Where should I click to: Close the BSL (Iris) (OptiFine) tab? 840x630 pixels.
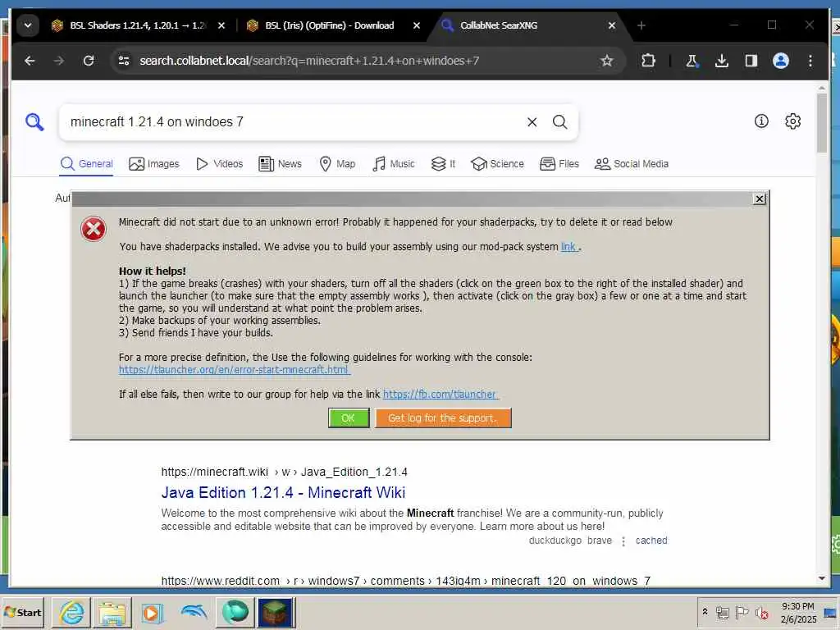416,25
